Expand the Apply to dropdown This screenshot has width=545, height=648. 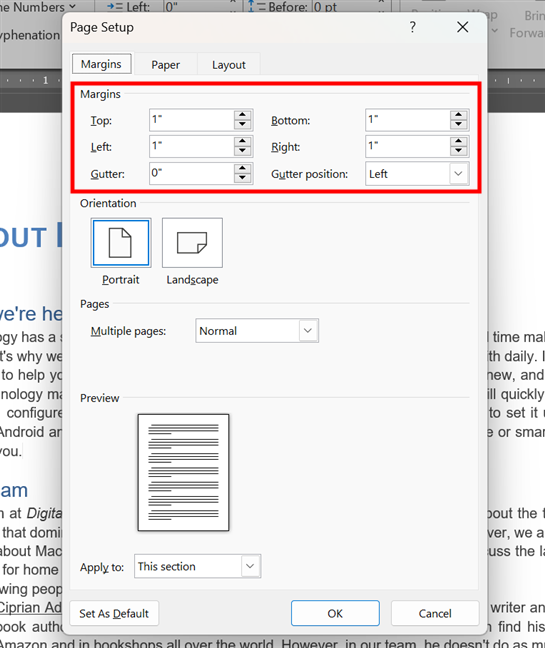(x=250, y=566)
